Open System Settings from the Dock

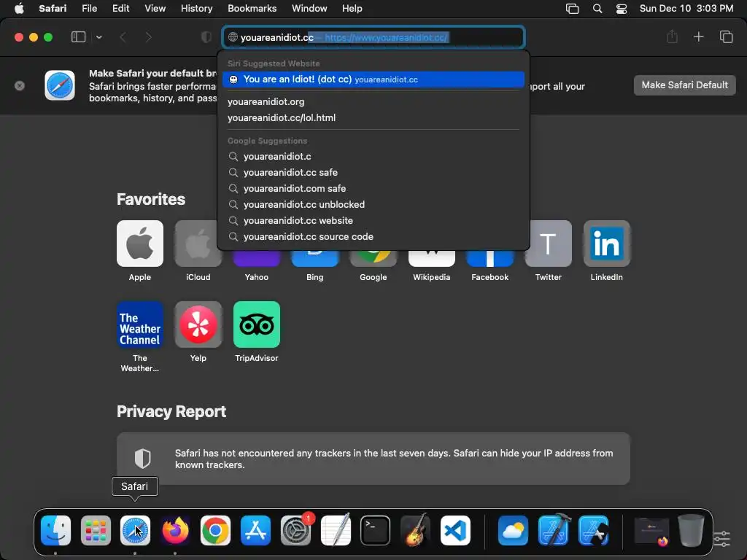pos(295,530)
